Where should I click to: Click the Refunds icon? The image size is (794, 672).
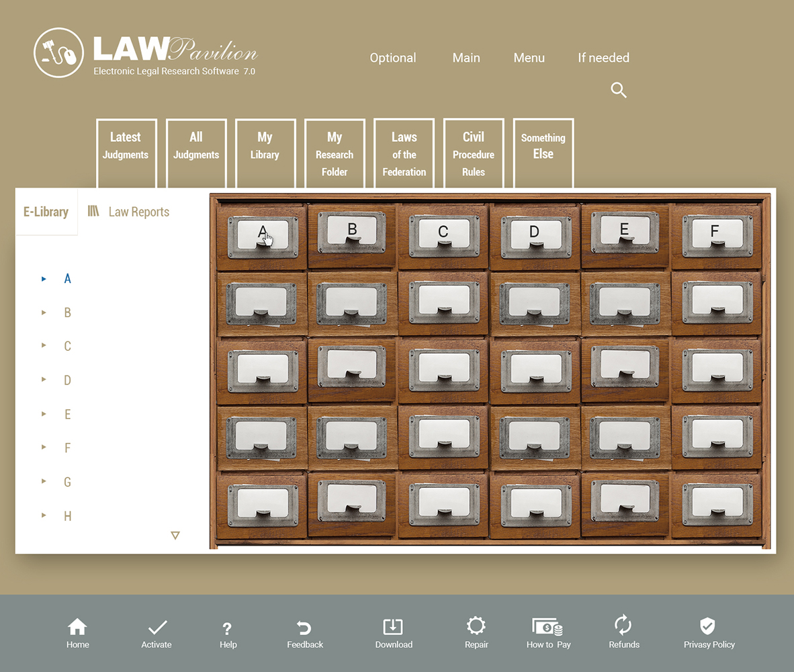[623, 625]
